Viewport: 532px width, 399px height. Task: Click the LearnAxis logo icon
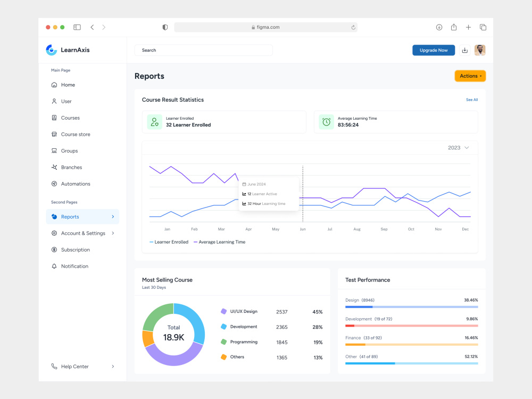click(x=51, y=50)
